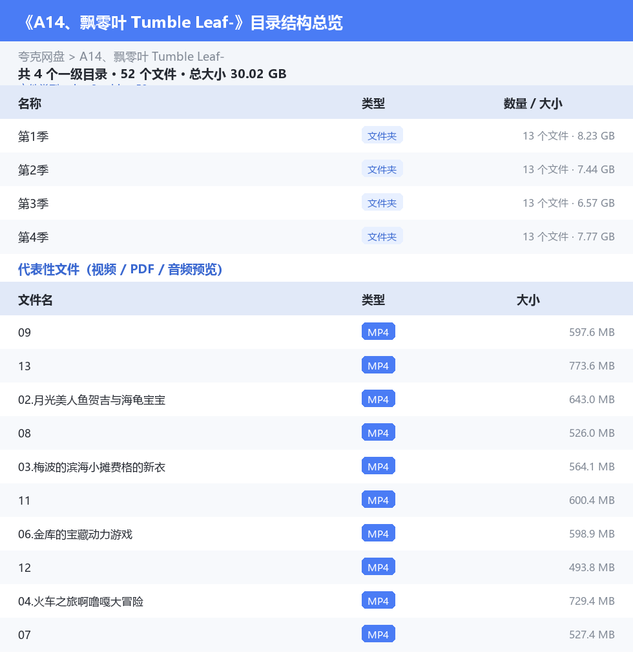Click the 597.6 MB size value
The height and width of the screenshot is (672, 633).
592,332
